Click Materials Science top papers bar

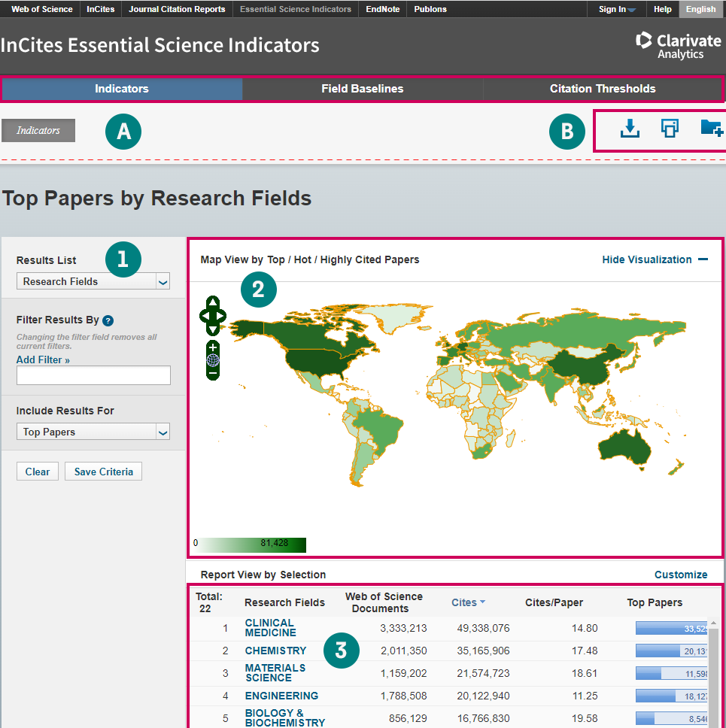pyautogui.click(x=671, y=673)
